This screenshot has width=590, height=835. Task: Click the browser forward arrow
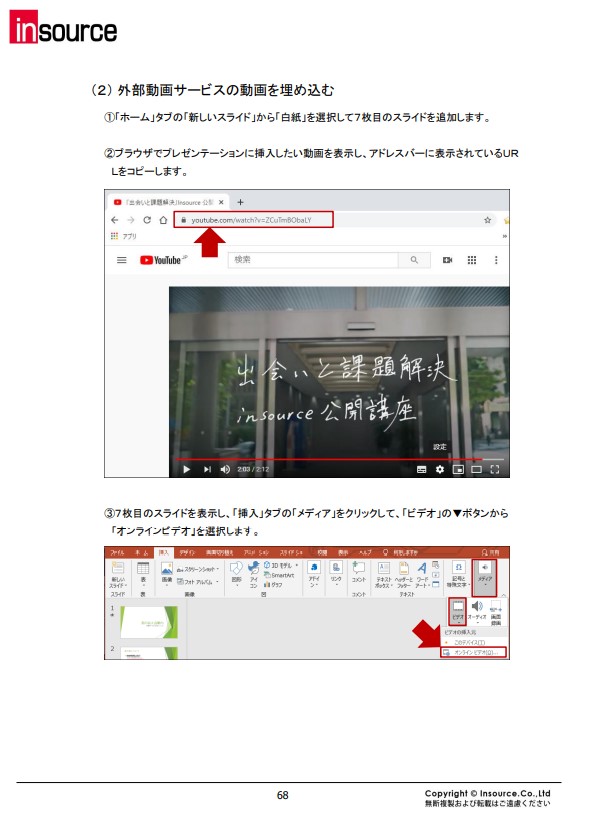pos(130,220)
